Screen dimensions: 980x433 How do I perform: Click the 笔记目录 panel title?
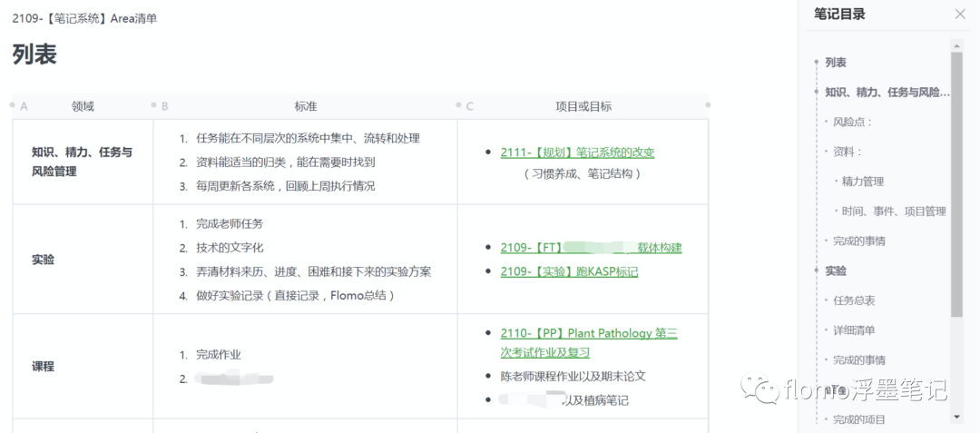click(839, 15)
